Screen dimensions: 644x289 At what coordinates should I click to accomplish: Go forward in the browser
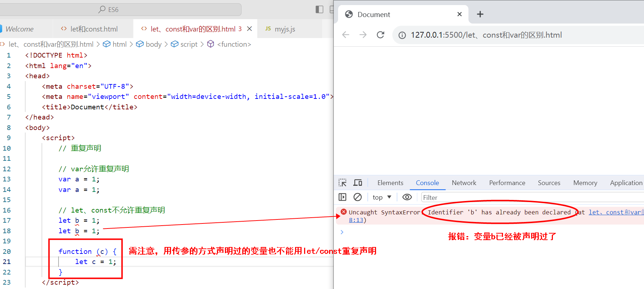[363, 35]
